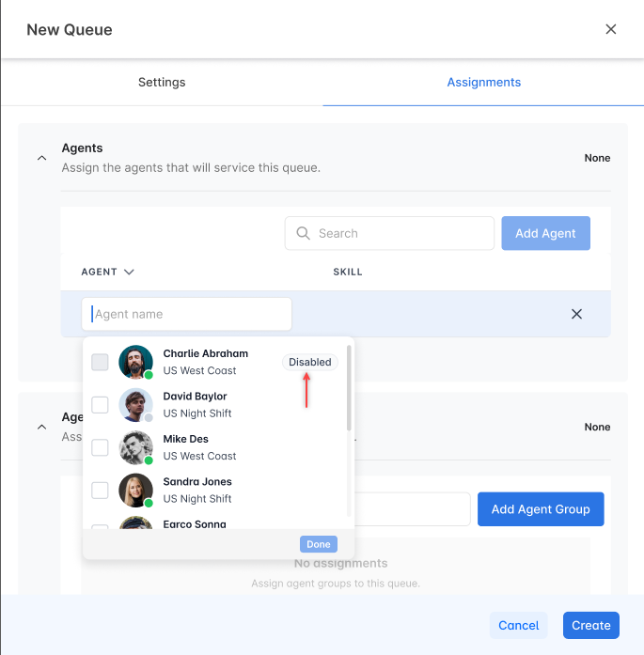Remove the new agent row
Image resolution: width=644 pixels, height=655 pixels.
(576, 314)
